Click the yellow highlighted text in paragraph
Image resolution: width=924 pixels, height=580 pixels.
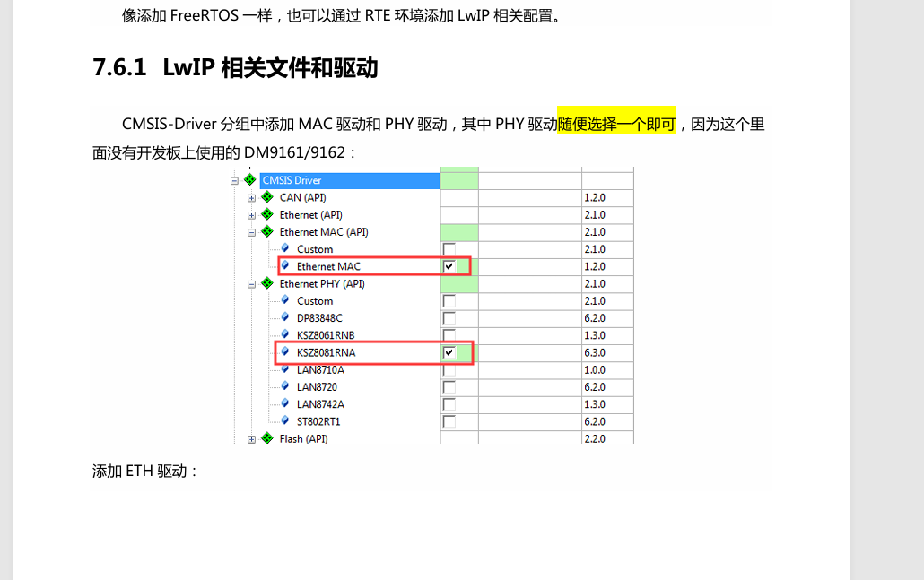tap(616, 124)
